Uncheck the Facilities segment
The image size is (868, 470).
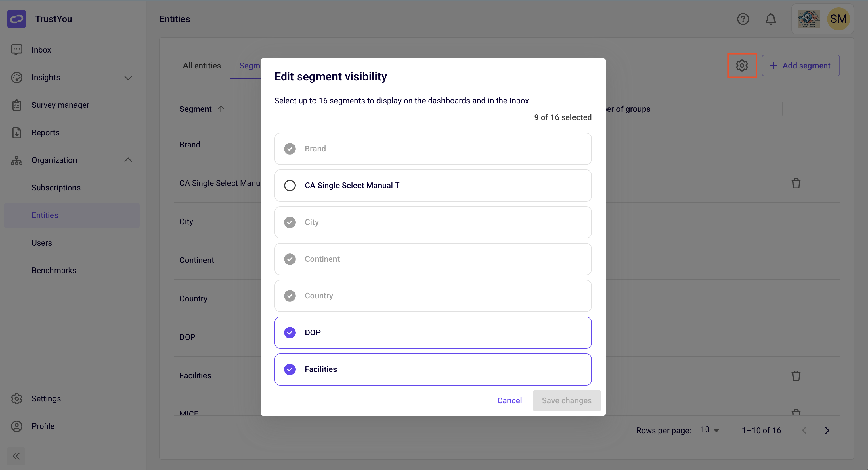tap(289, 369)
